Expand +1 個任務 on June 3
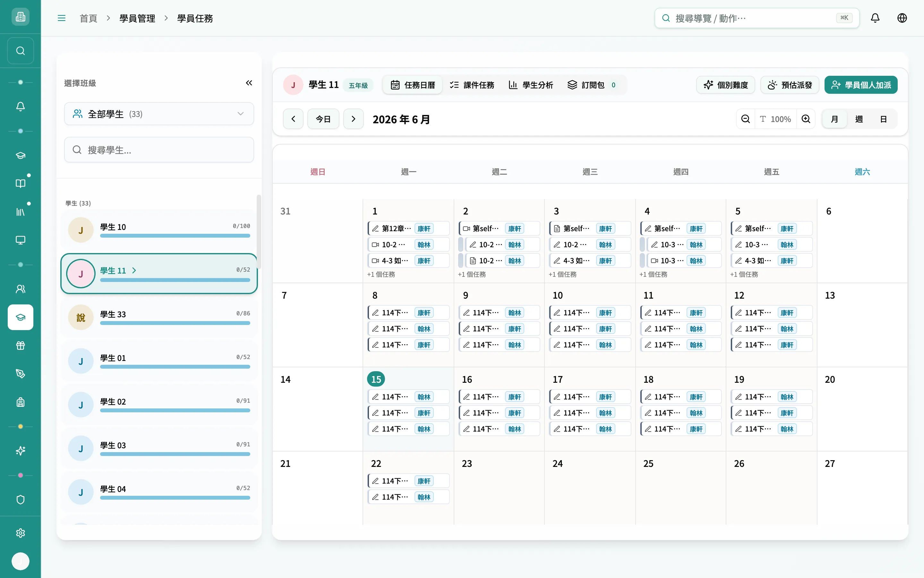924x578 pixels. (562, 275)
